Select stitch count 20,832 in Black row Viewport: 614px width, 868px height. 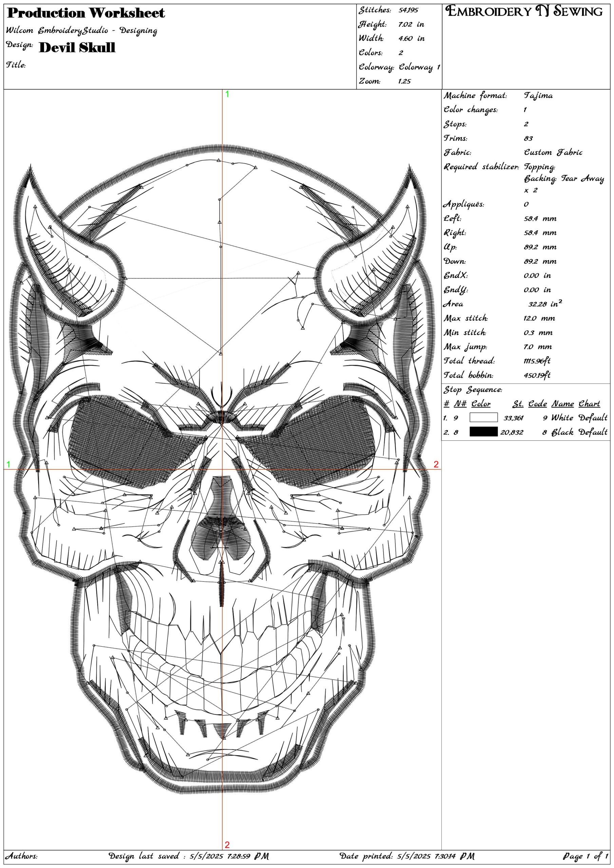512,432
